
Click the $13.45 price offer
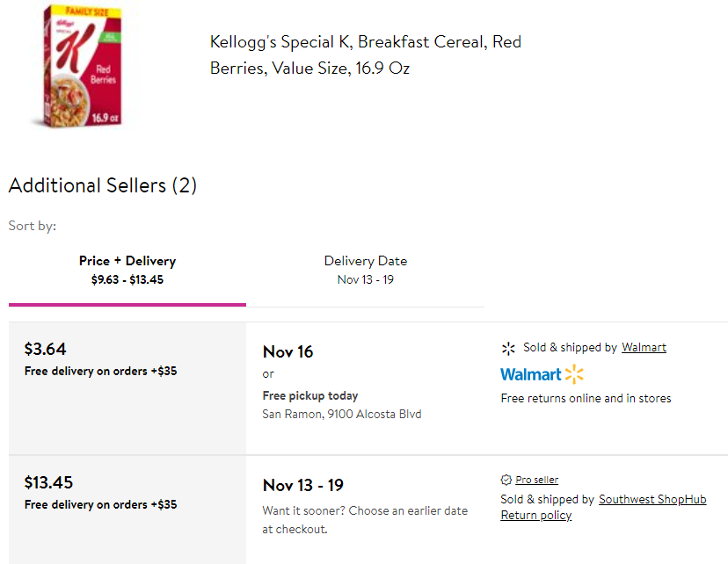pyautogui.click(x=48, y=482)
